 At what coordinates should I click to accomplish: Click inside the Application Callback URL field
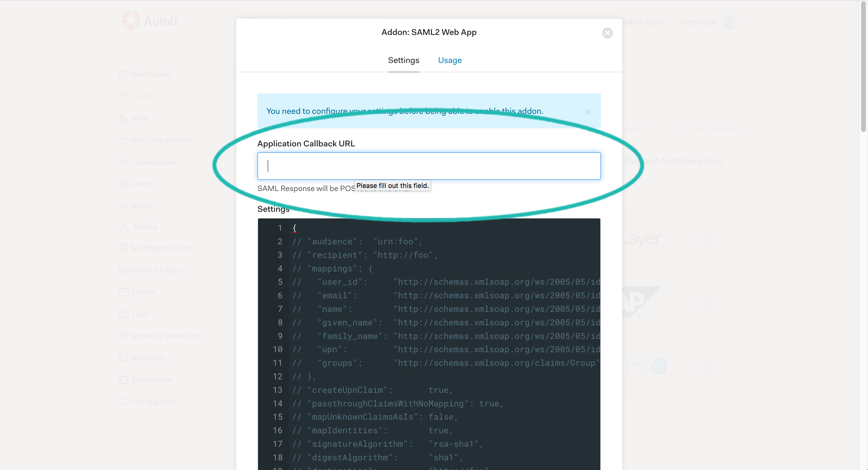429,166
